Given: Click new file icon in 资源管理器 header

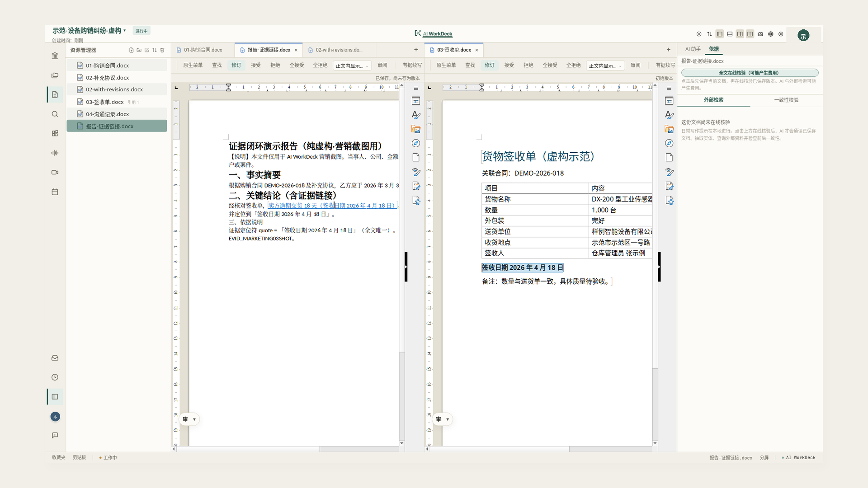Looking at the screenshot, I should click(132, 50).
